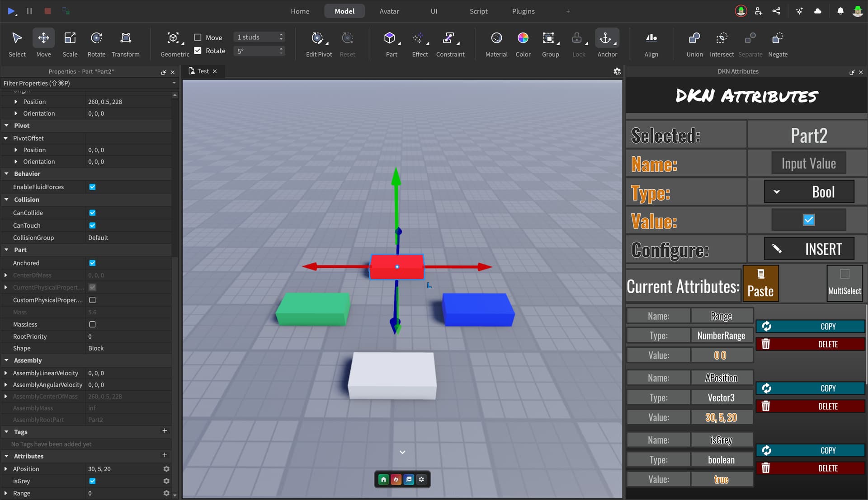868x500 pixels.
Task: Delete the isGrey attribute
Action: tap(810, 468)
